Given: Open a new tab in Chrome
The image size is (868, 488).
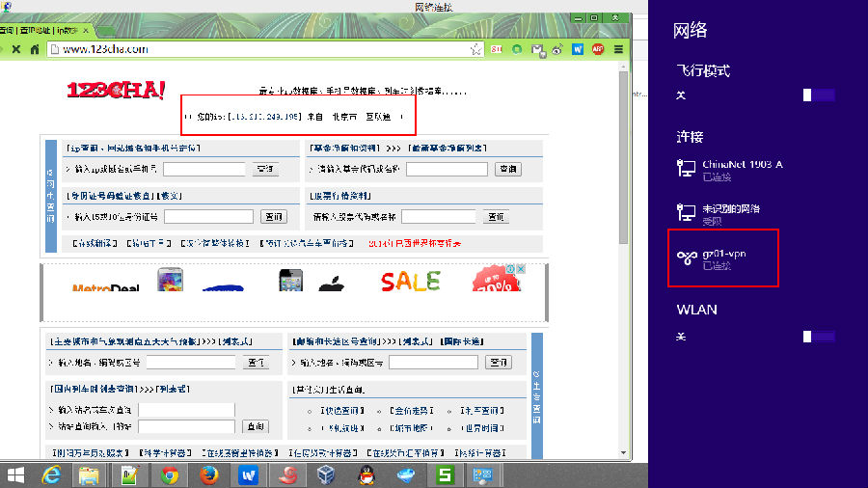Looking at the screenshot, I should pos(106,31).
